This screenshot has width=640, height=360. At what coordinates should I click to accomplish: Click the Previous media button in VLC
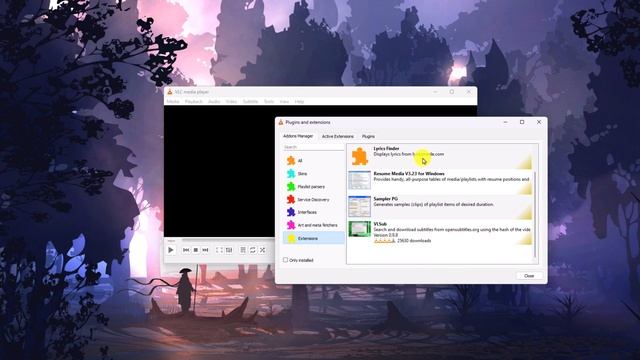(186, 250)
